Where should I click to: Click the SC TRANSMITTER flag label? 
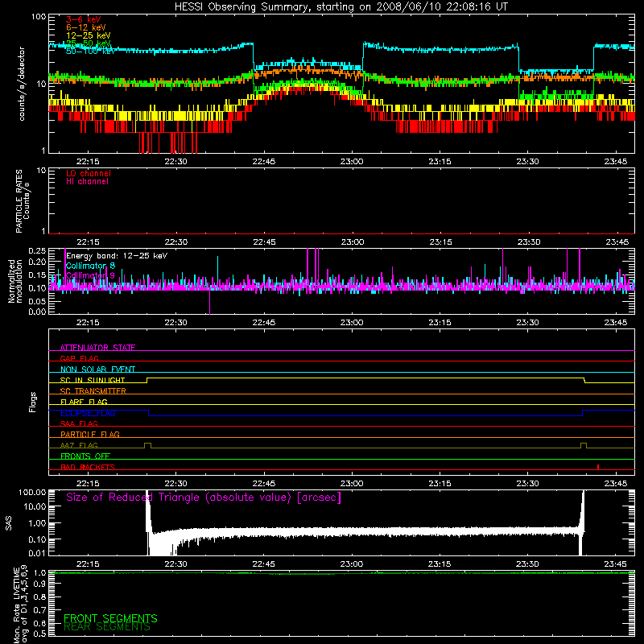pyautogui.click(x=93, y=391)
